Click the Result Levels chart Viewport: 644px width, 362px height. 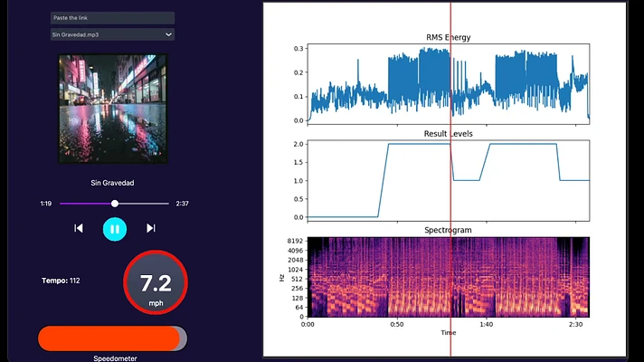point(449,180)
